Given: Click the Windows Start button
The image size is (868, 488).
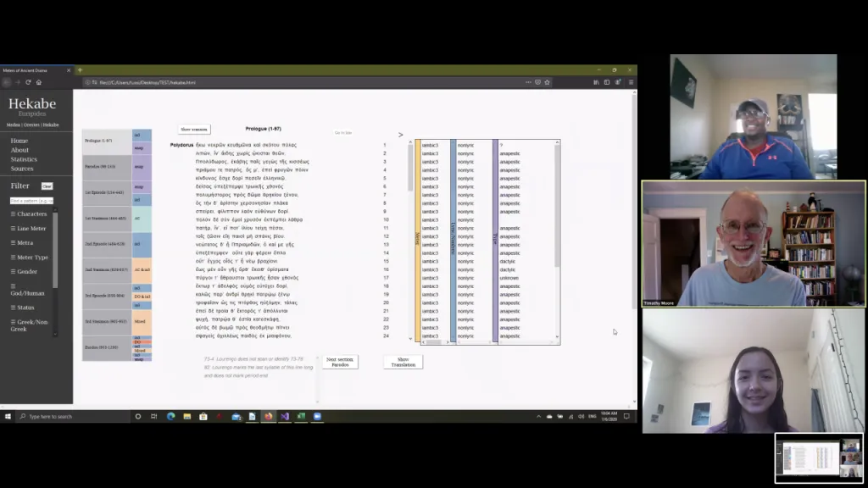Looking at the screenshot, I should (7, 417).
